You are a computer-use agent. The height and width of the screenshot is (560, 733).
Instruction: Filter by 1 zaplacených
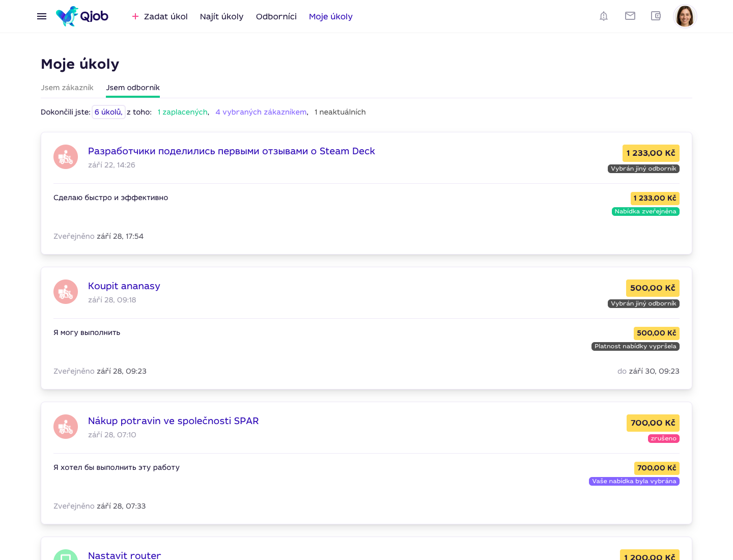click(x=183, y=112)
